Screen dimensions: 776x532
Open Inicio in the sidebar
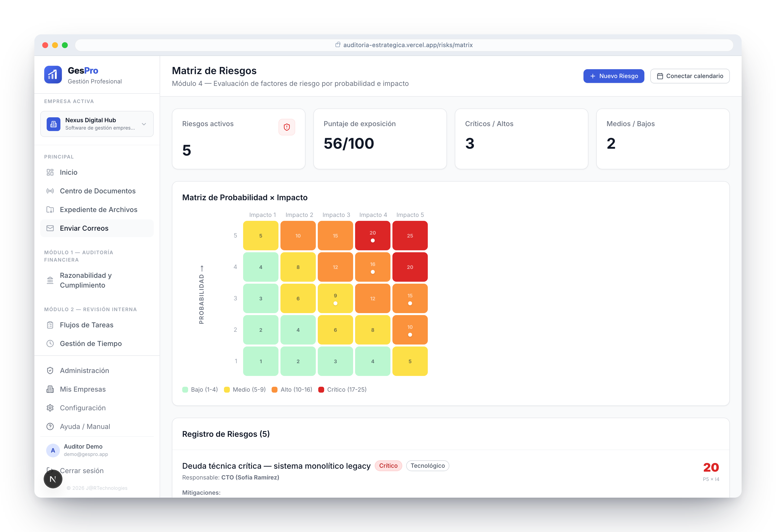[x=97, y=172]
